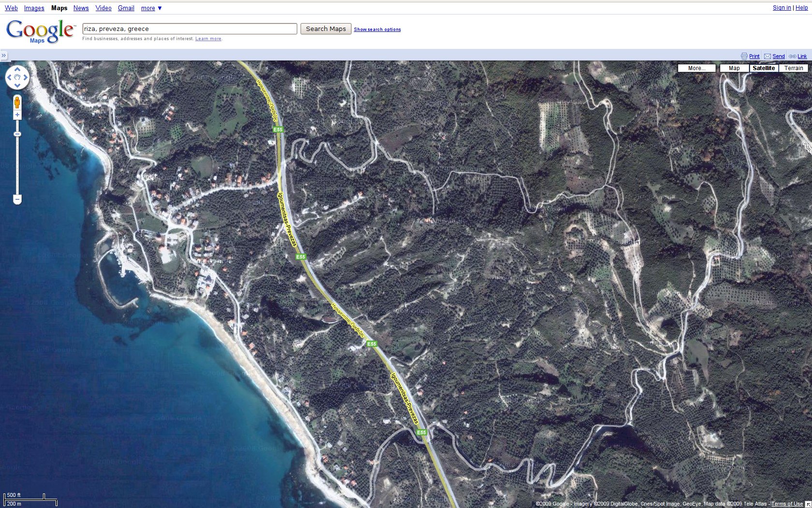812x508 pixels.
Task: Switch to Terrain view
Action: (x=793, y=68)
